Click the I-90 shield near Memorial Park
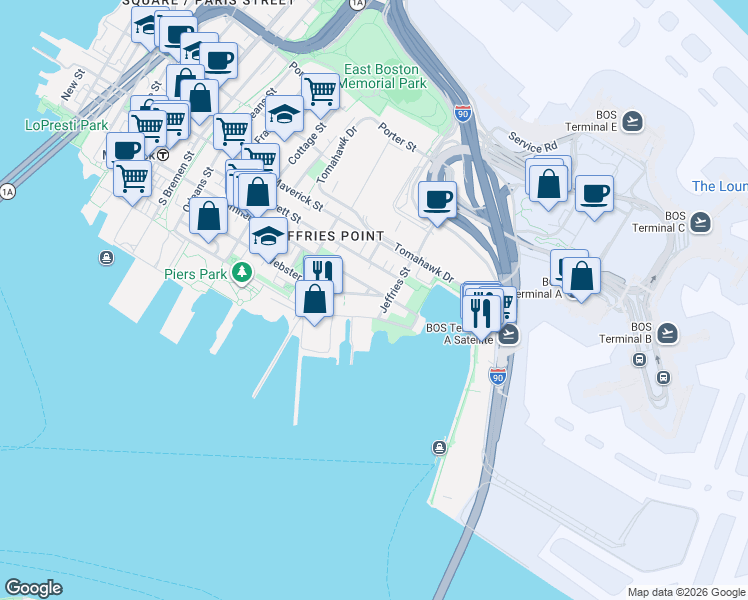The height and width of the screenshot is (600, 748). [x=463, y=114]
